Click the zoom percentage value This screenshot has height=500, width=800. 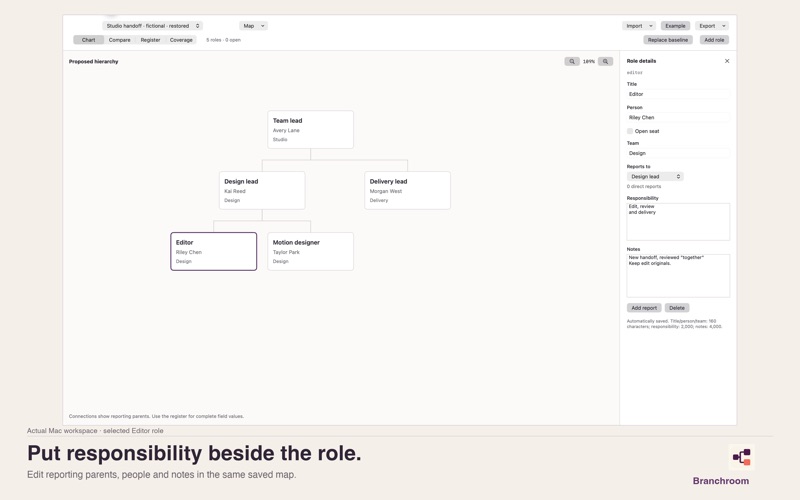[x=589, y=61]
